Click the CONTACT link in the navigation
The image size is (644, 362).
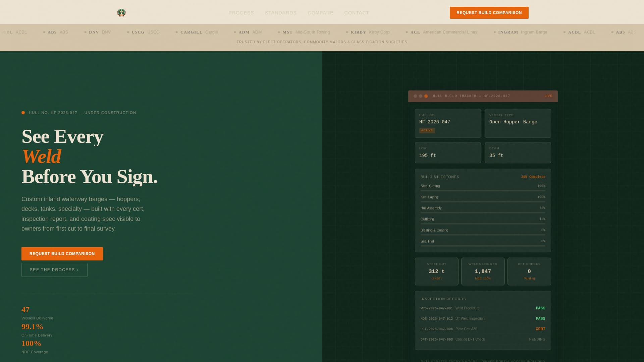pos(357,13)
